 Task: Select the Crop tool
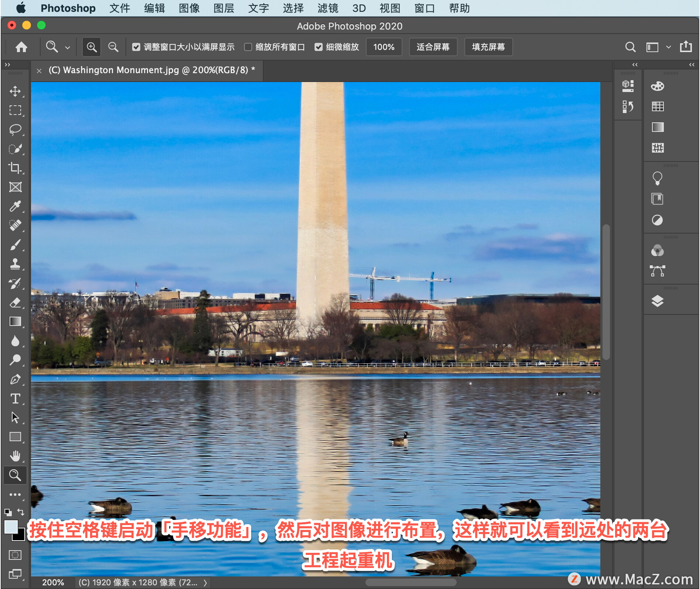15,168
